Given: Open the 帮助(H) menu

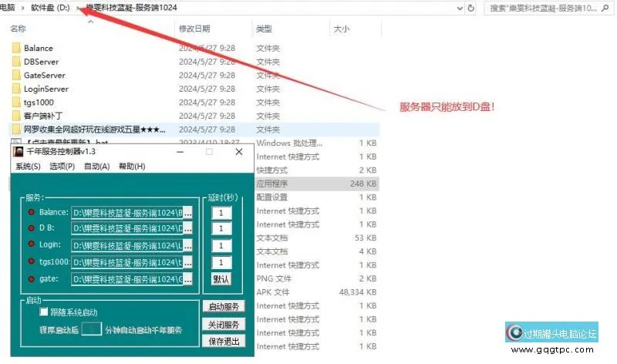Looking at the screenshot, I should click(x=132, y=167).
